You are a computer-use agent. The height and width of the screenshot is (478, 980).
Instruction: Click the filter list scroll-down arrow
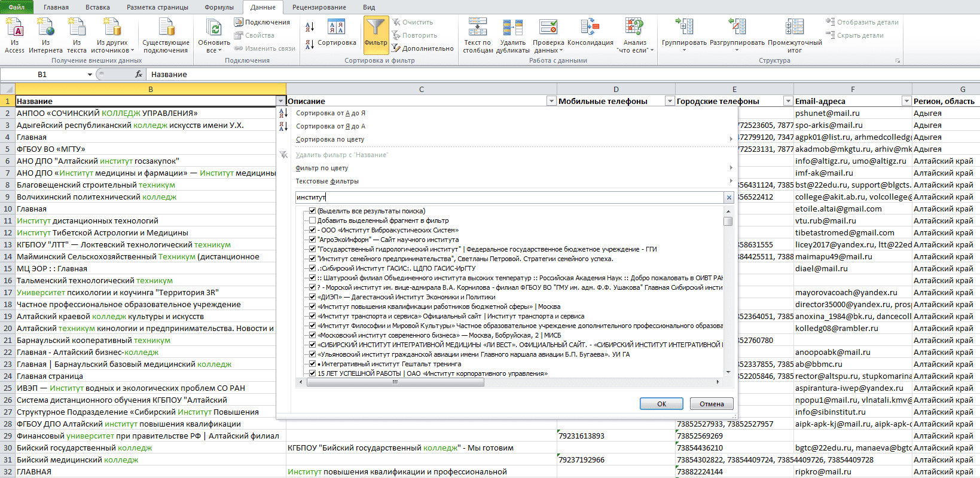click(x=728, y=372)
